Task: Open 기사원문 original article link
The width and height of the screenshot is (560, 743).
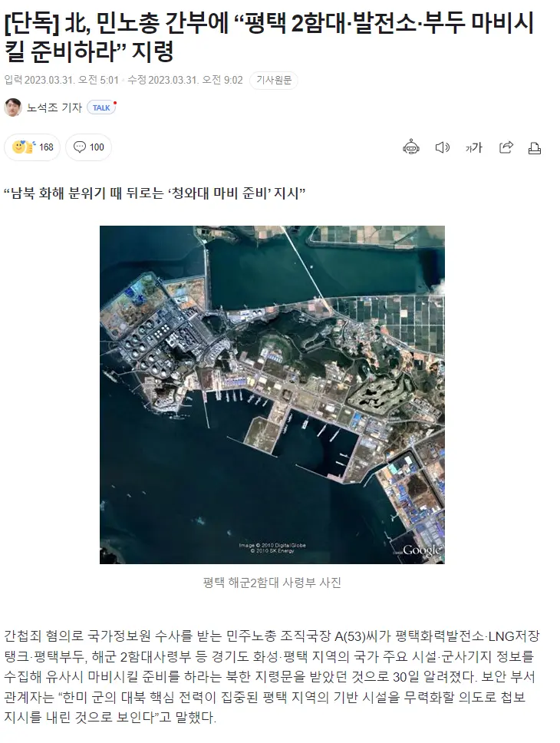Action: click(x=274, y=80)
